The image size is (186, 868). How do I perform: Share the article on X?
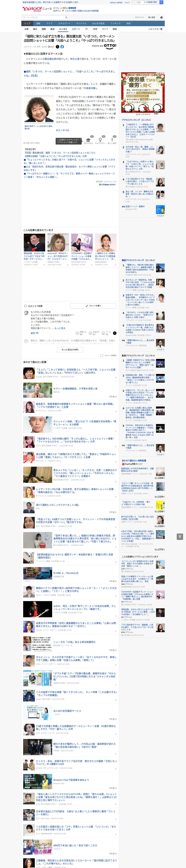coord(57,47)
